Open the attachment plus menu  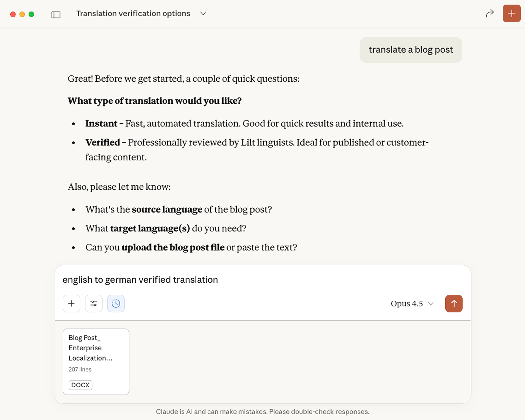tap(71, 303)
